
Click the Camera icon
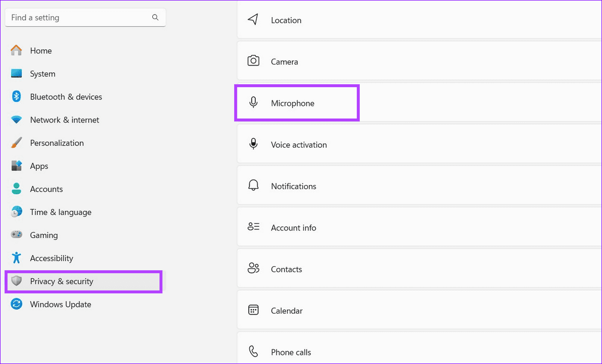click(253, 62)
